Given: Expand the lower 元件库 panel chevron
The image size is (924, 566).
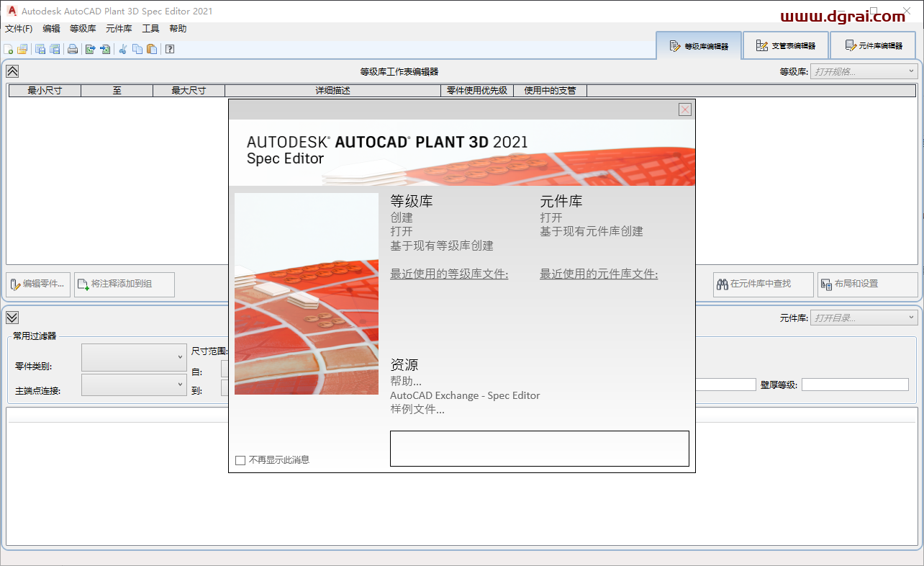Looking at the screenshot, I should pos(12,317).
